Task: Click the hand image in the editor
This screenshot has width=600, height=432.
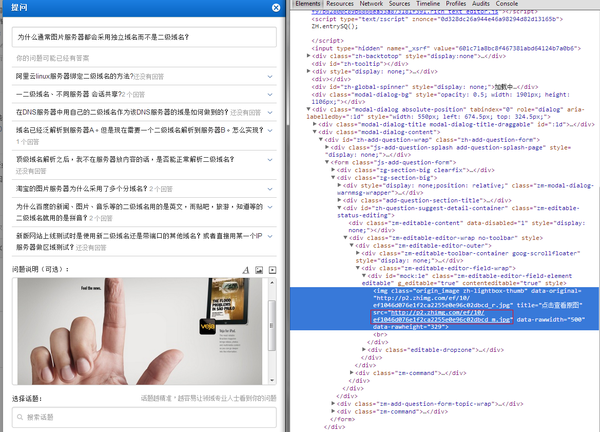Action: tap(140, 331)
